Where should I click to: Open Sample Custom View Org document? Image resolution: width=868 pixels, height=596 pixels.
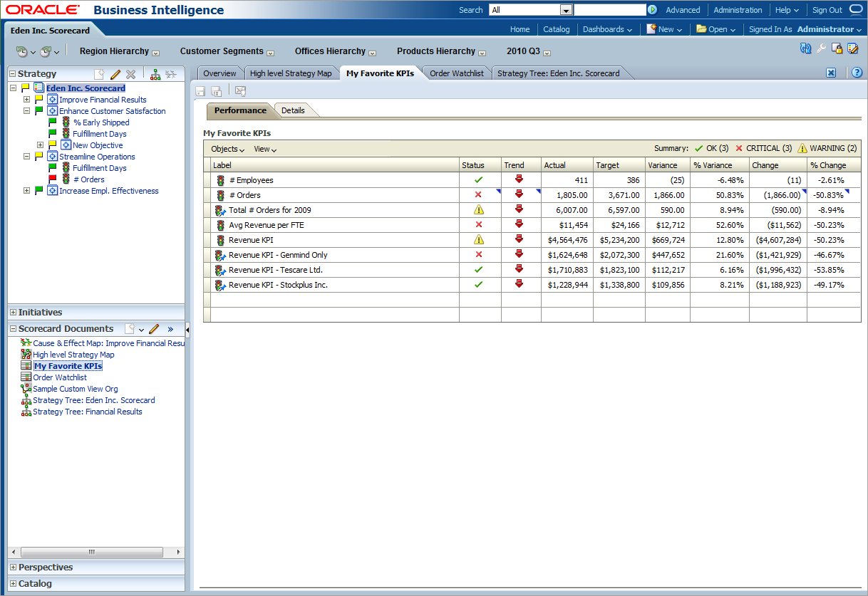(x=76, y=389)
